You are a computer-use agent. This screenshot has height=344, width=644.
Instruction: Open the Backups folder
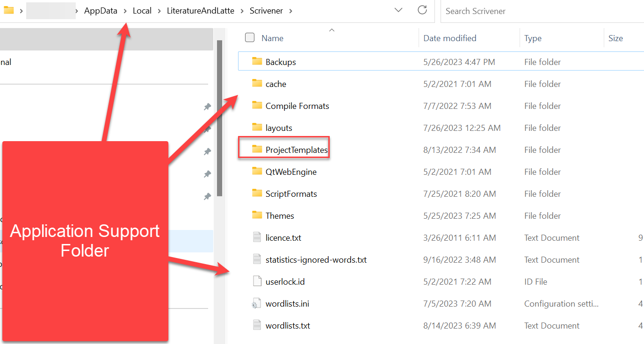click(x=280, y=61)
